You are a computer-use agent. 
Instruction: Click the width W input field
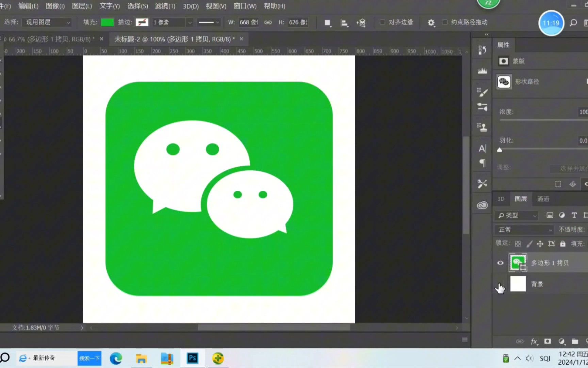tap(249, 22)
